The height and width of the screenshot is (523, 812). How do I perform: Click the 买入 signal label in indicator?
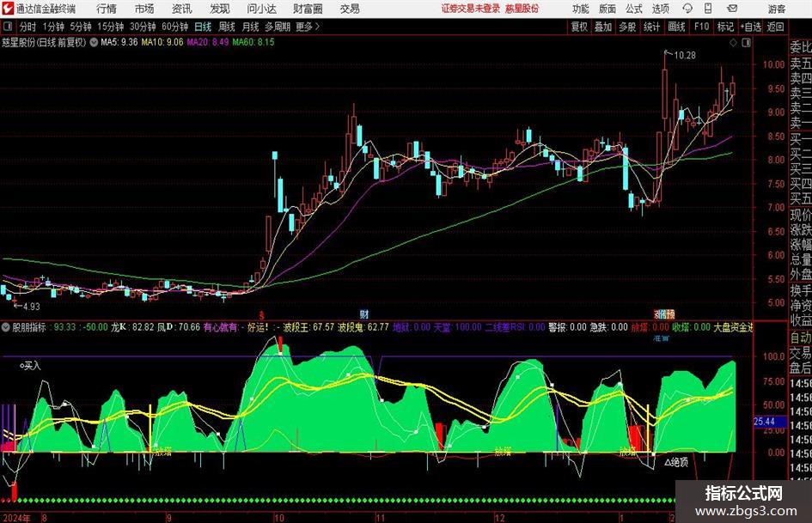[32, 366]
